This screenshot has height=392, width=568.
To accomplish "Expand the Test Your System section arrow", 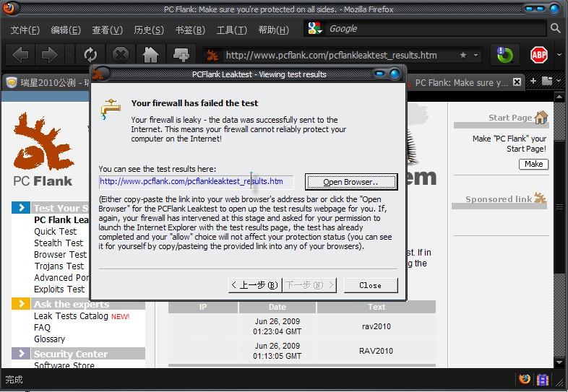I will (21, 208).
